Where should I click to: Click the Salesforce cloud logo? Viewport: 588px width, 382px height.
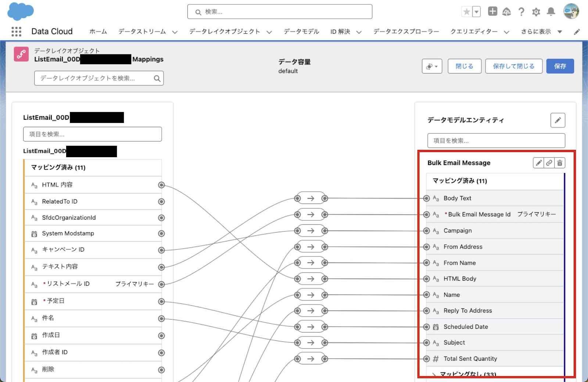tap(21, 11)
